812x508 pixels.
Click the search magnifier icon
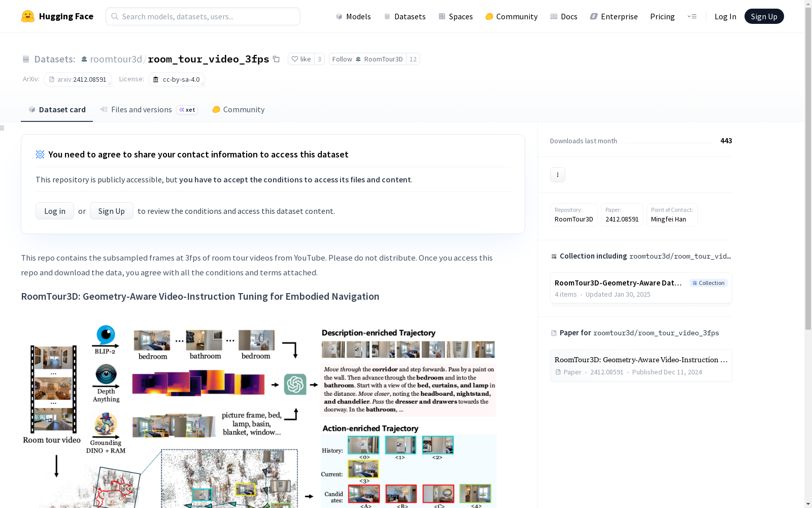115,16
